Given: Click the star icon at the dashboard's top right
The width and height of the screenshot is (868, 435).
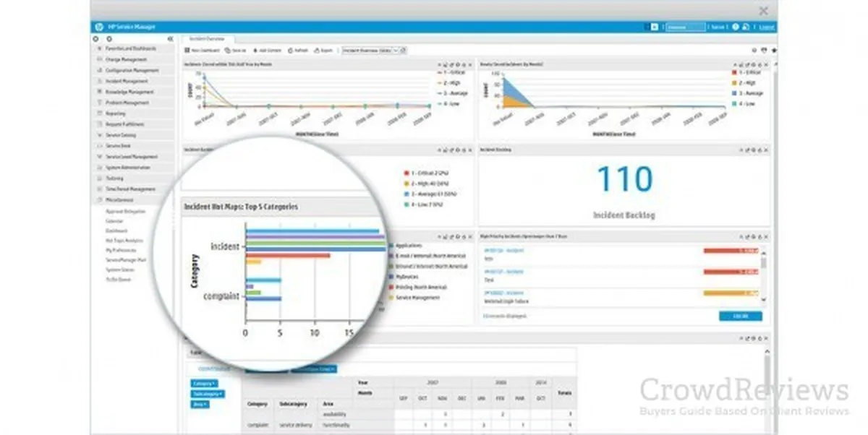Looking at the screenshot, I should [x=773, y=51].
